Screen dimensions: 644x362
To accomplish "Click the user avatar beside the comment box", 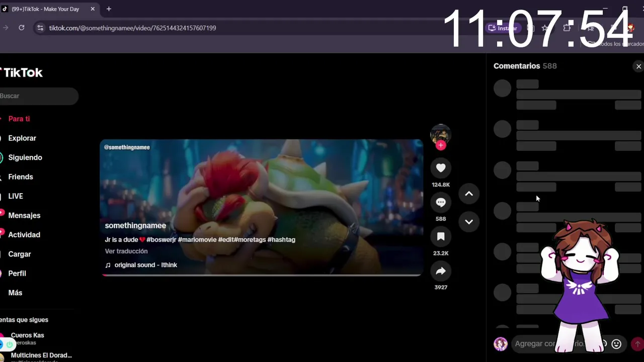I will coord(501,344).
